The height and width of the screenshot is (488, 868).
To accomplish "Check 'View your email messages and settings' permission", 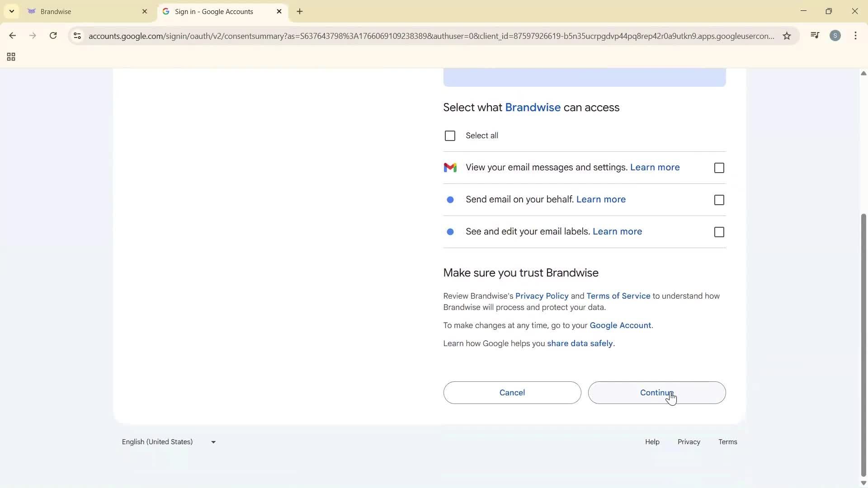I will [x=719, y=168].
